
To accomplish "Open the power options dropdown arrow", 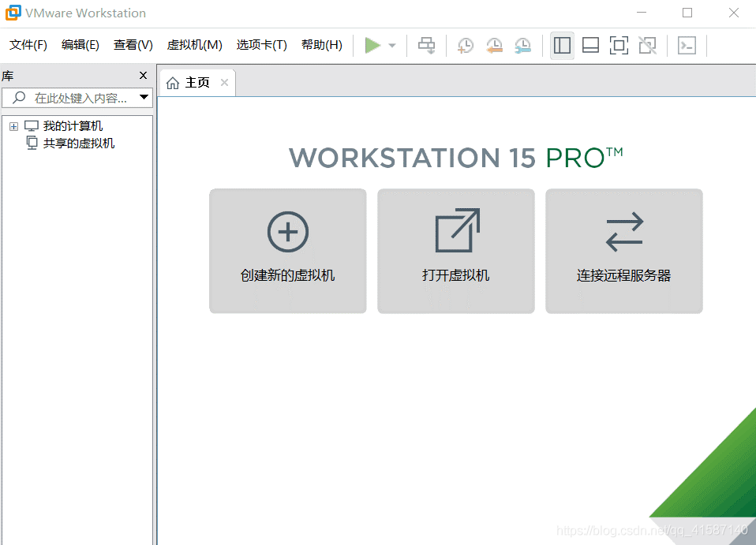I will click(392, 46).
